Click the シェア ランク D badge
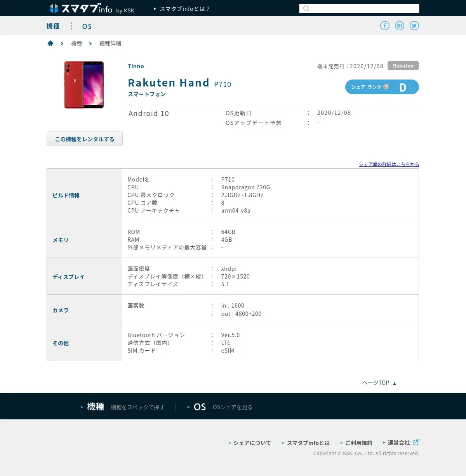The image size is (466, 476). click(382, 87)
